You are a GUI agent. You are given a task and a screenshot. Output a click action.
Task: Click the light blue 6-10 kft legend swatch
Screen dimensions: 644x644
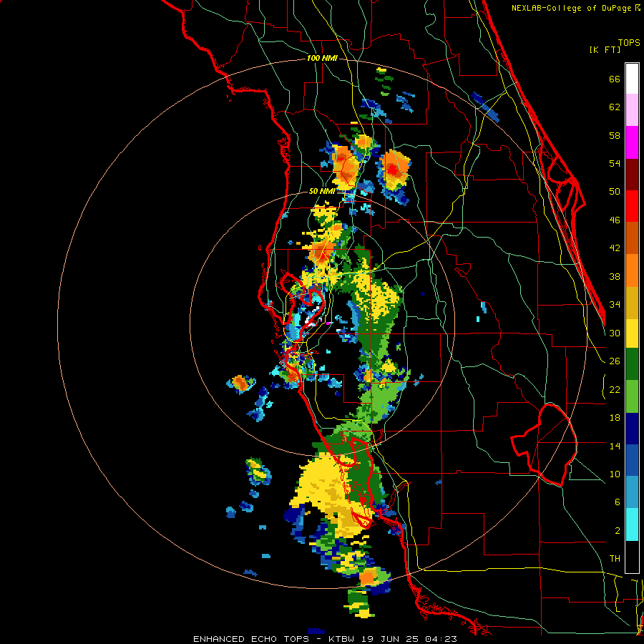[632, 492]
